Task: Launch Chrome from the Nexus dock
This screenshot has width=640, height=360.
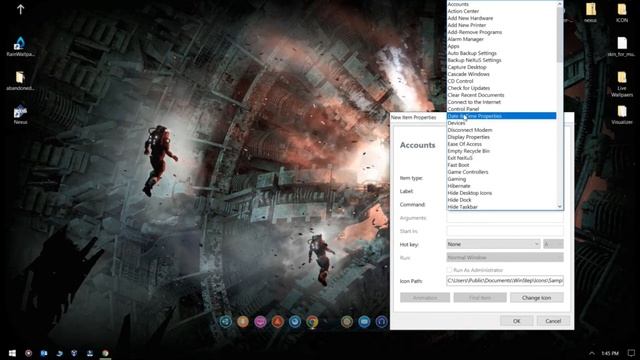Action: pyautogui.click(x=312, y=322)
